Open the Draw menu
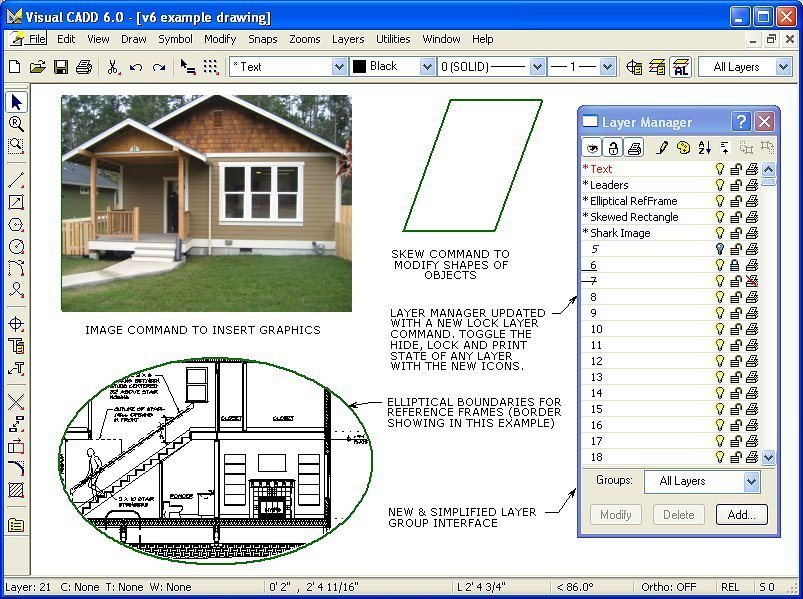 [x=134, y=39]
